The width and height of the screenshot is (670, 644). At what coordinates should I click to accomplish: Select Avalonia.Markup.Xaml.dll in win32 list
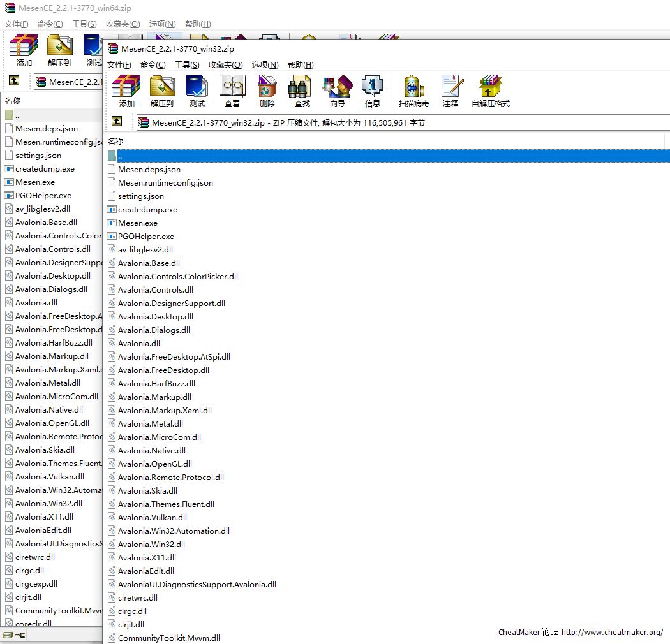(x=165, y=411)
